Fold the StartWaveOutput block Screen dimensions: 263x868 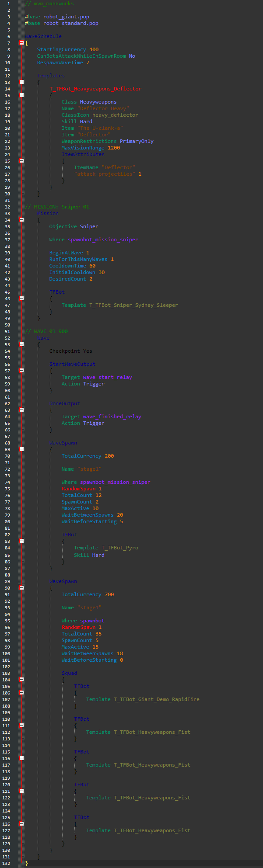21,371
